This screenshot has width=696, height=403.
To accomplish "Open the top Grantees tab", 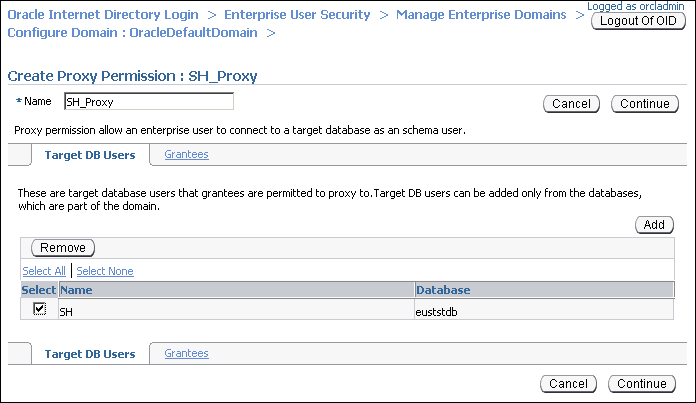I will 186,154.
